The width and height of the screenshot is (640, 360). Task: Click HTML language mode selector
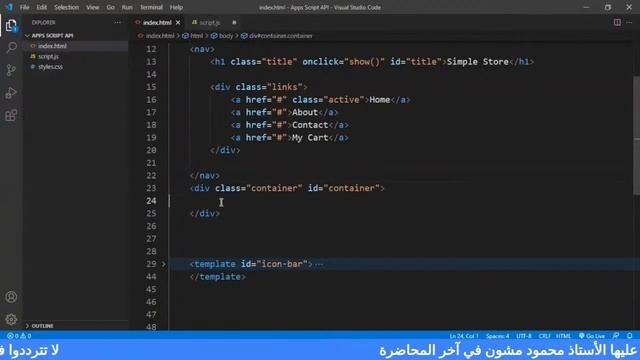tap(563, 336)
